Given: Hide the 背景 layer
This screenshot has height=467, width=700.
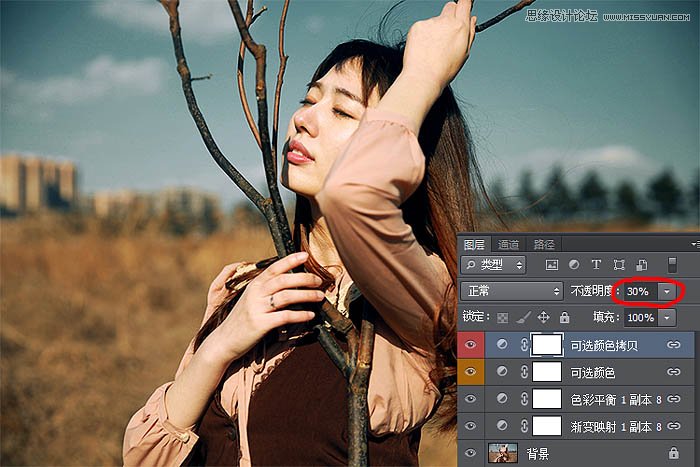Looking at the screenshot, I should point(471,453).
